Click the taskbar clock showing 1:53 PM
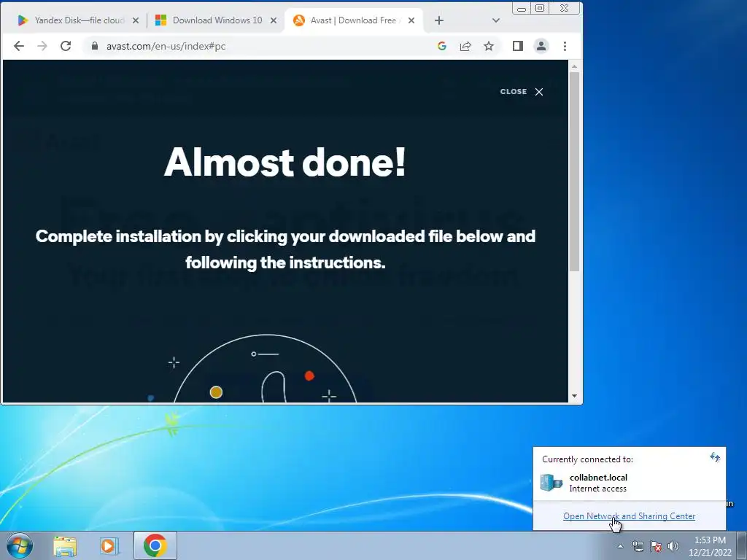Image resolution: width=747 pixels, height=560 pixels. point(710,546)
